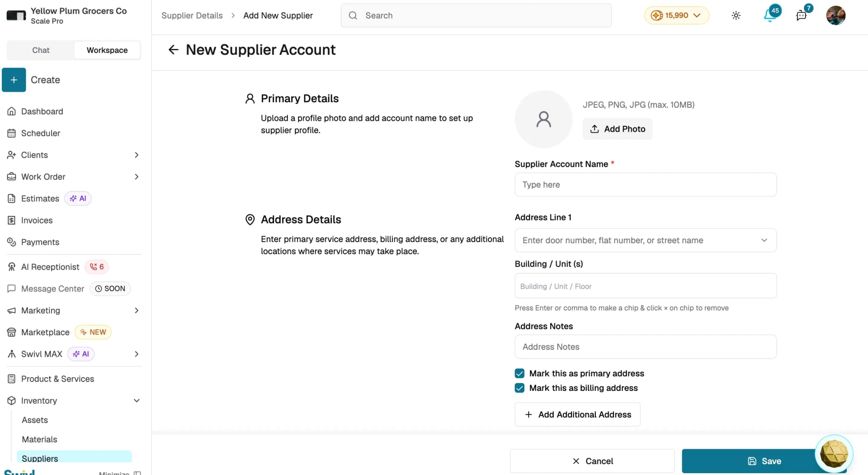Click the Cancel button
Viewport: 868px width, 475px height.
click(592, 461)
